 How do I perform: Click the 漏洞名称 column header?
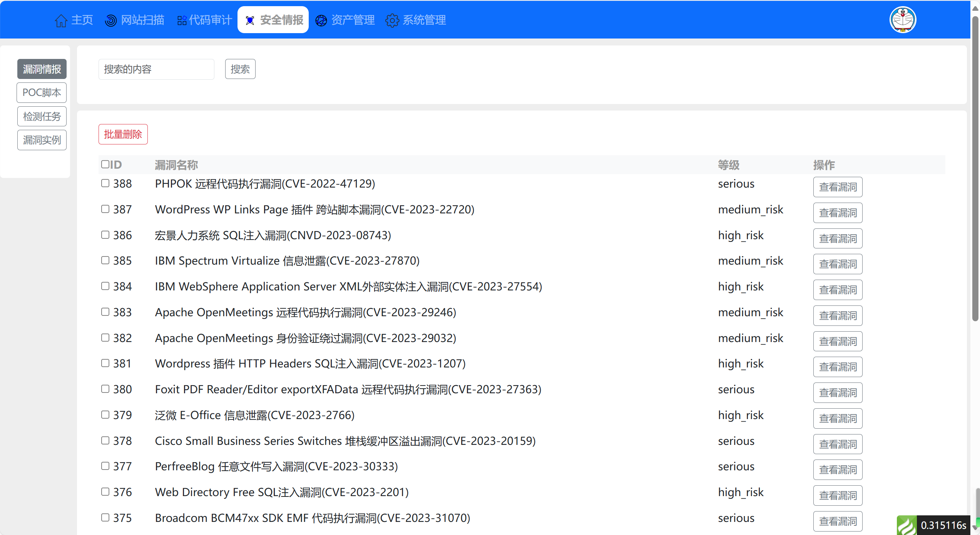176,165
